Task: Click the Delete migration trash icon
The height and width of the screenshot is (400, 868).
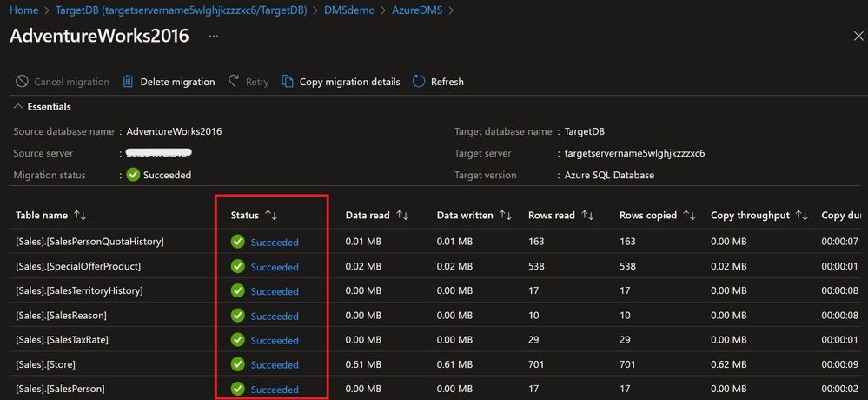Action: pyautogui.click(x=128, y=82)
